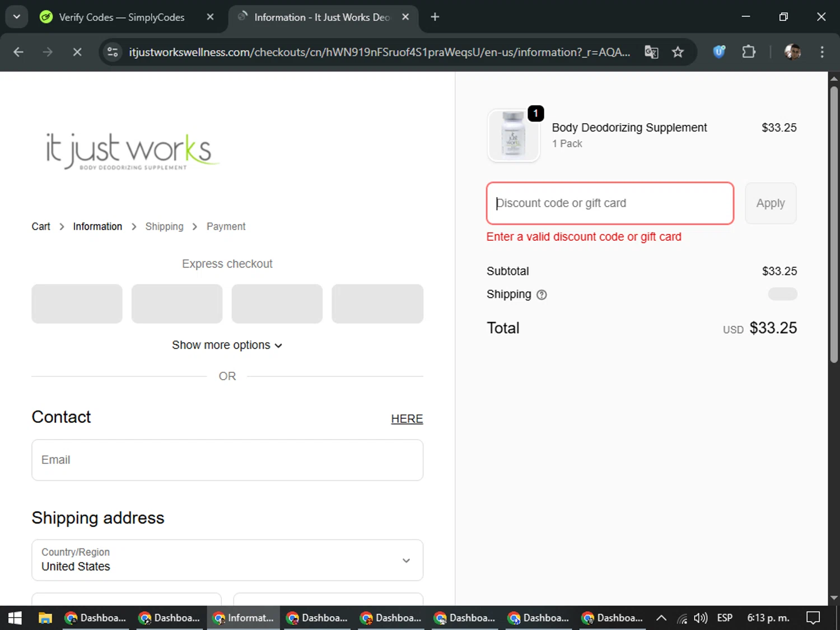Image resolution: width=840 pixels, height=630 pixels.
Task: Open the notifications action center icon
Action: pos(813,618)
